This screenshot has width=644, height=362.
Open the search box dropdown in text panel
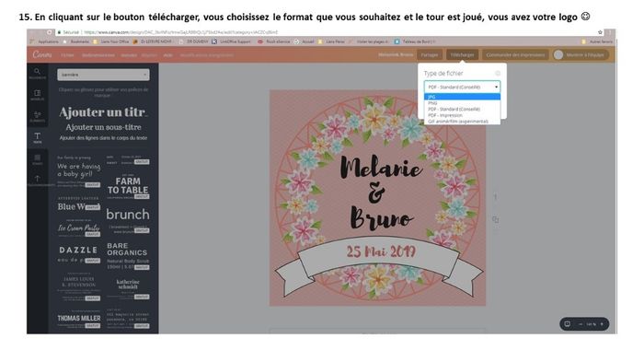(103, 75)
